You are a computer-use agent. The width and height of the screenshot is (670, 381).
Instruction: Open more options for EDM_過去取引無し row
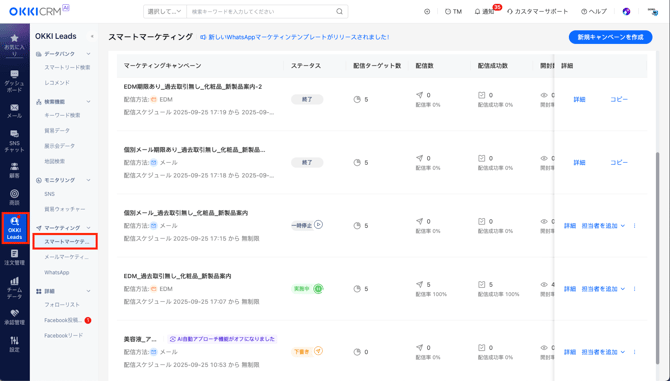click(x=635, y=289)
